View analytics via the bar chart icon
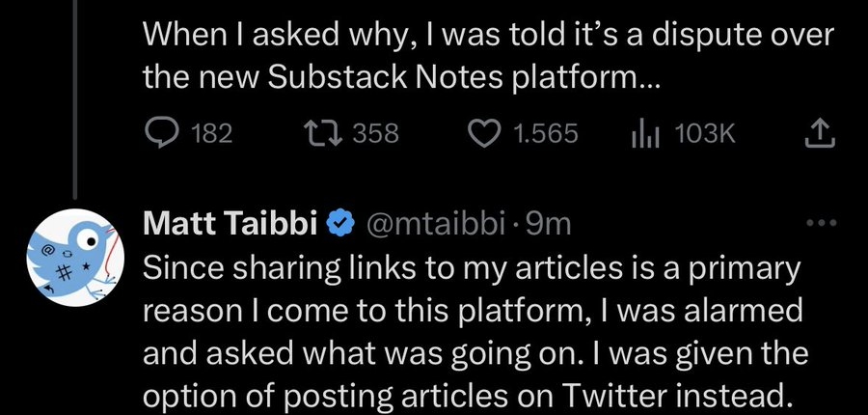Image resolution: width=868 pixels, height=415 pixels. 645,135
